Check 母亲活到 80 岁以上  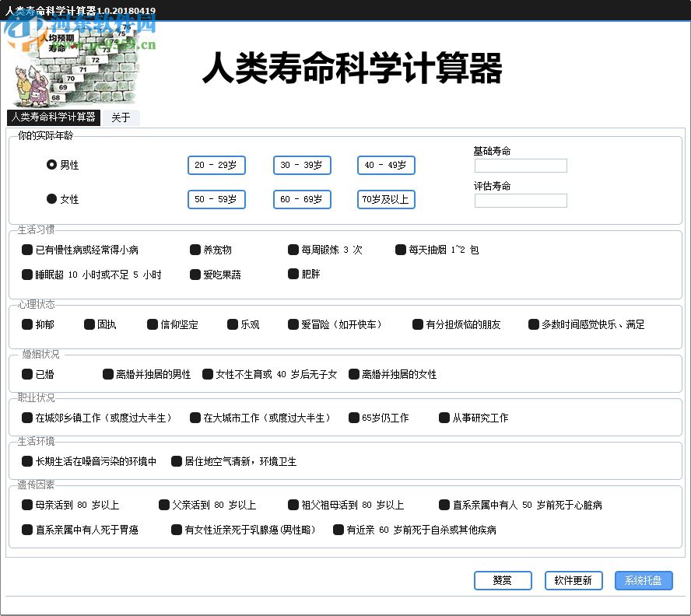pos(26,505)
